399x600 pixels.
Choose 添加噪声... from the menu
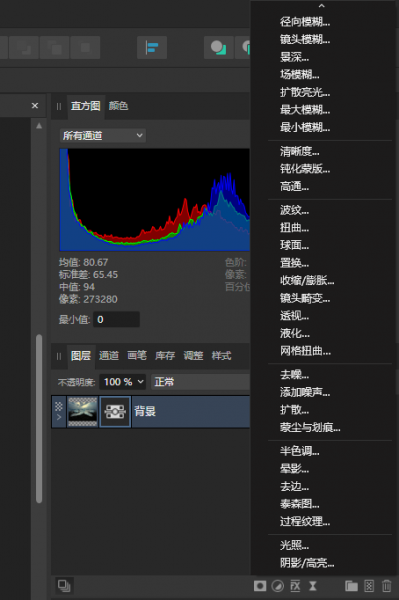[305, 392]
